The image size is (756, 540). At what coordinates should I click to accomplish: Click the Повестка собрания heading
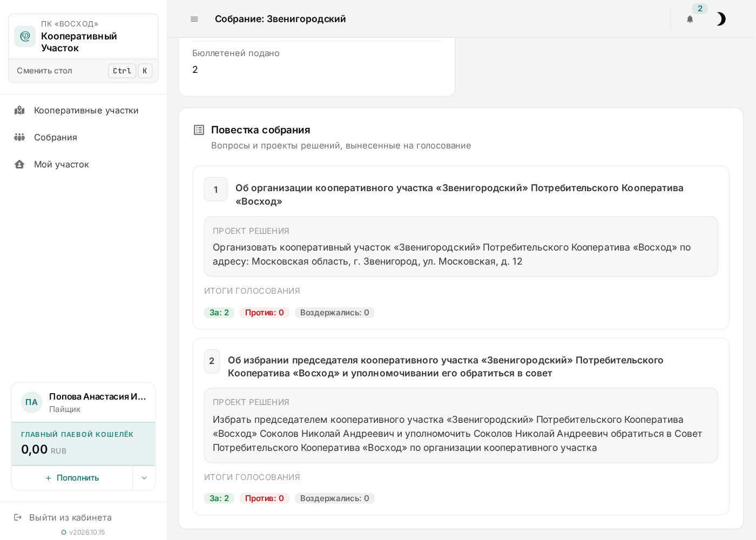click(261, 130)
